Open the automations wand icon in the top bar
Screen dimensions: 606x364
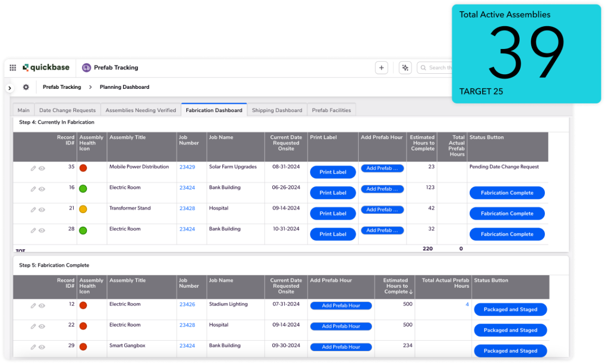tap(405, 67)
